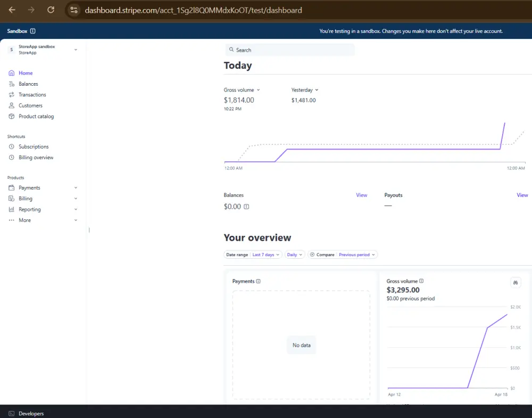532x418 pixels.
Task: Click the StoreApp account avatar
Action: point(12,50)
